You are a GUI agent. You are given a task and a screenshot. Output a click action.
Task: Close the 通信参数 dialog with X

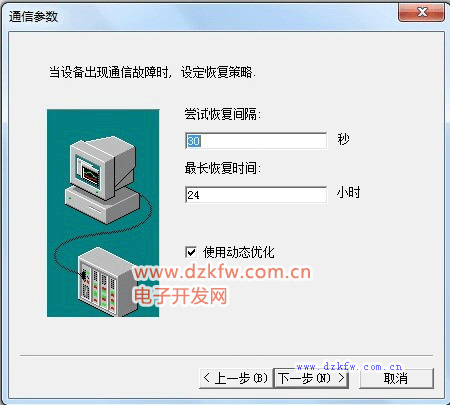[422, 12]
